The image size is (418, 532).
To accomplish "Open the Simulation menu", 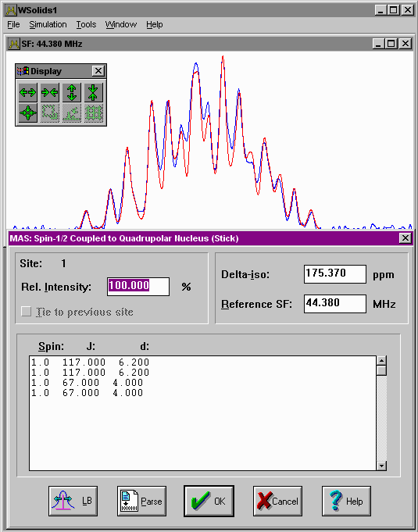I will pos(48,25).
